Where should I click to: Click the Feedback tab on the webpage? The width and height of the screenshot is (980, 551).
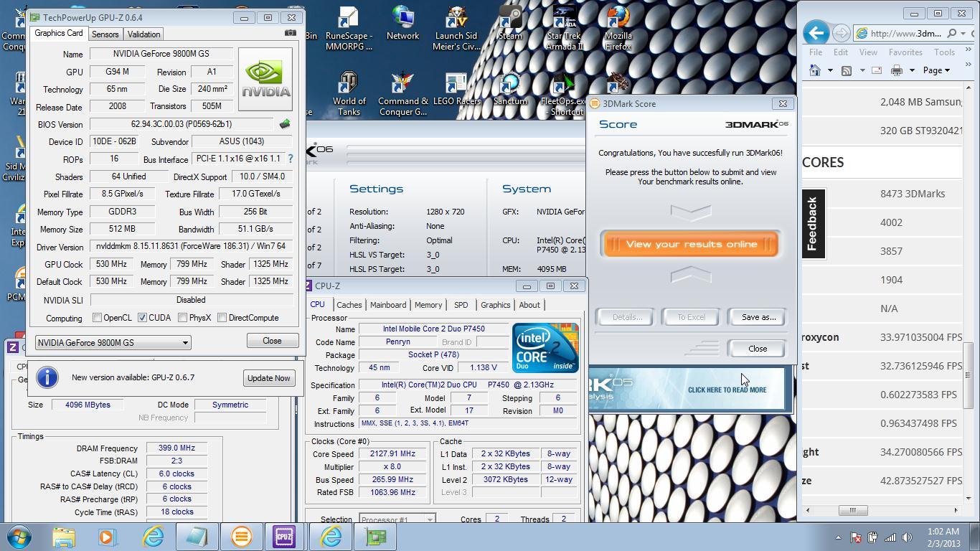813,224
